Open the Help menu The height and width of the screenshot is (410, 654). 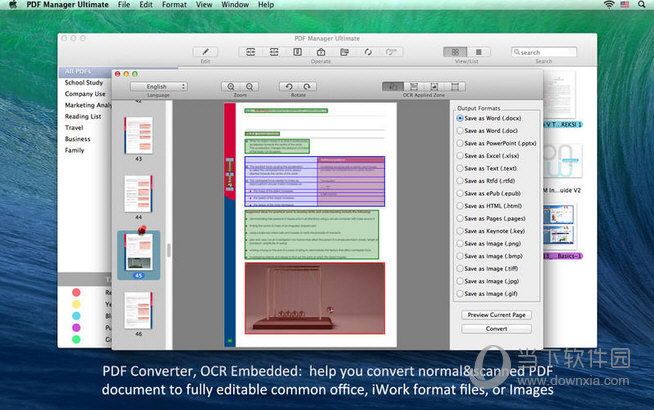point(266,5)
